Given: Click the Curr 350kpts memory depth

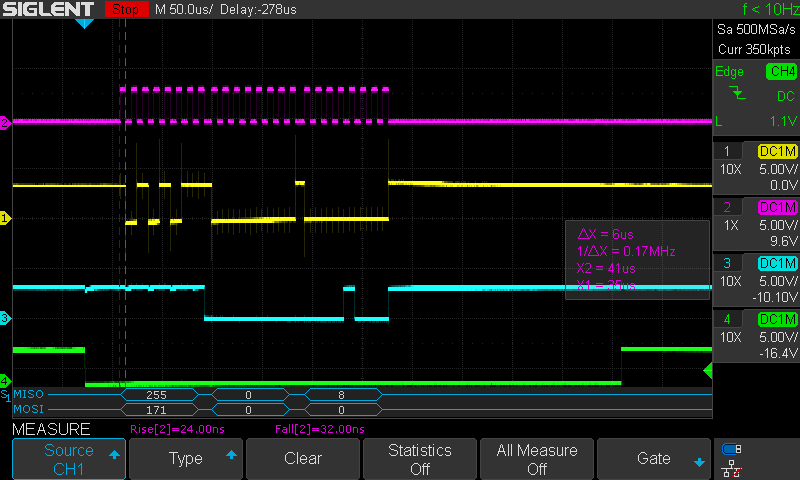Looking at the screenshot, I should [x=754, y=49].
